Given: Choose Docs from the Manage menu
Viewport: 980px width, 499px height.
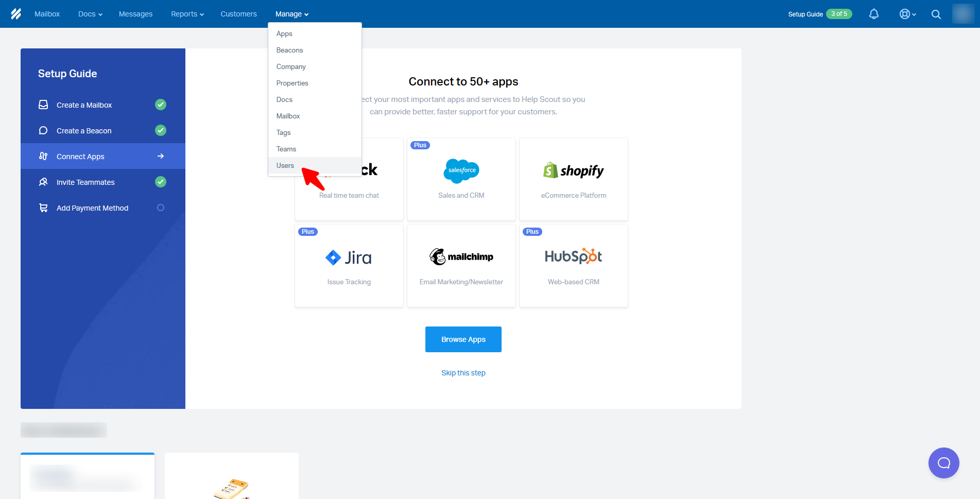Looking at the screenshot, I should tap(315, 99).
